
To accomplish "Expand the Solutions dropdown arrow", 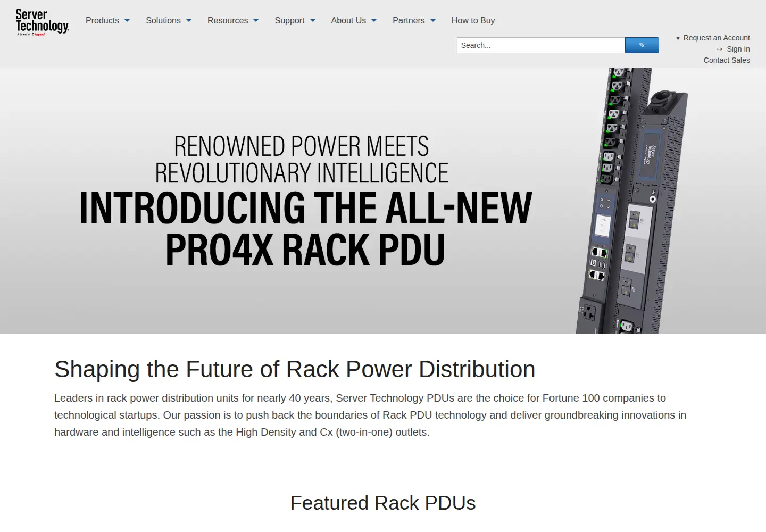I will pos(189,21).
